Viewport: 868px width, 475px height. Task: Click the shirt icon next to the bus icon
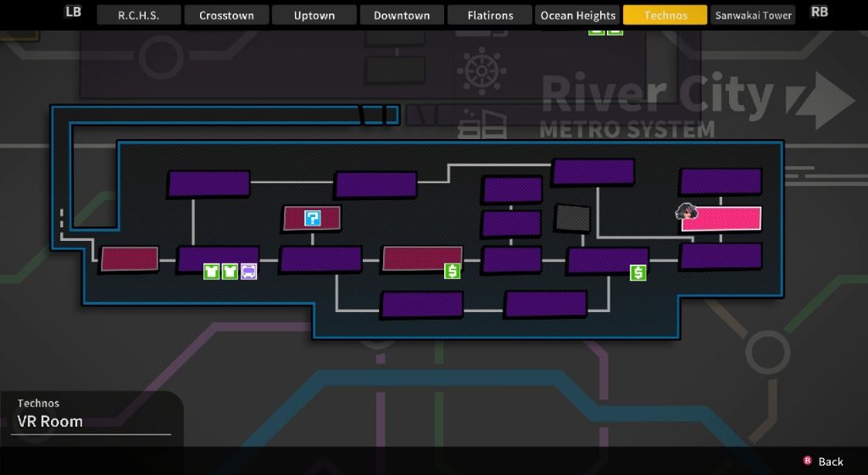(230, 271)
